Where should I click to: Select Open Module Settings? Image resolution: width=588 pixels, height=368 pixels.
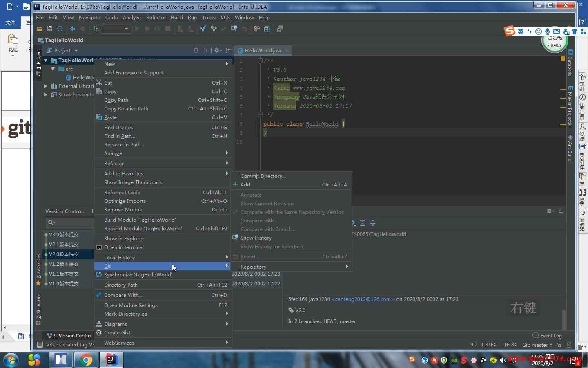coord(163,305)
